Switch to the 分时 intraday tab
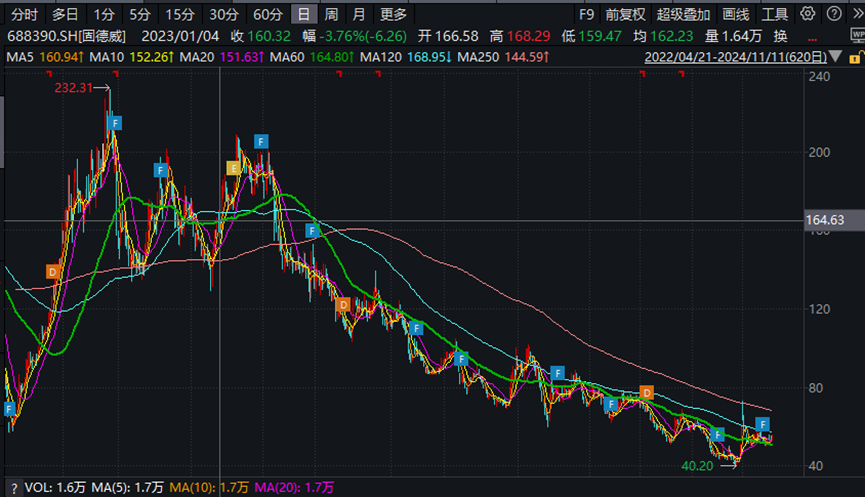The height and width of the screenshot is (497, 865). pyautogui.click(x=25, y=14)
